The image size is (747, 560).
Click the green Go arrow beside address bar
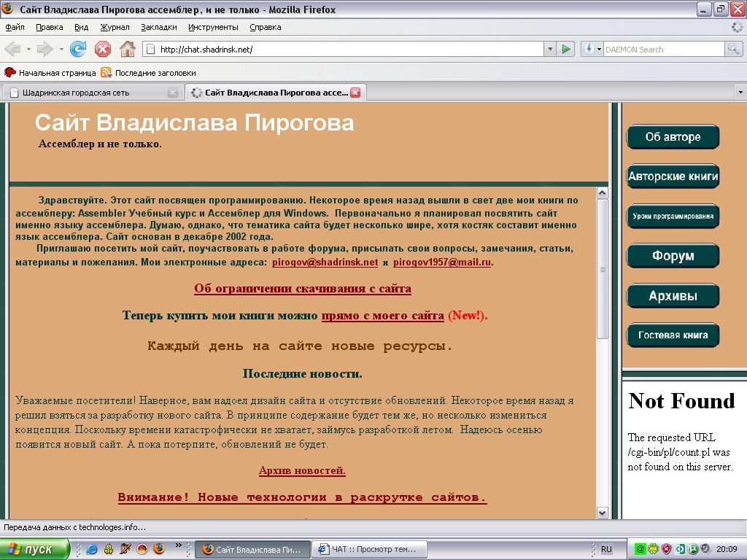point(566,49)
